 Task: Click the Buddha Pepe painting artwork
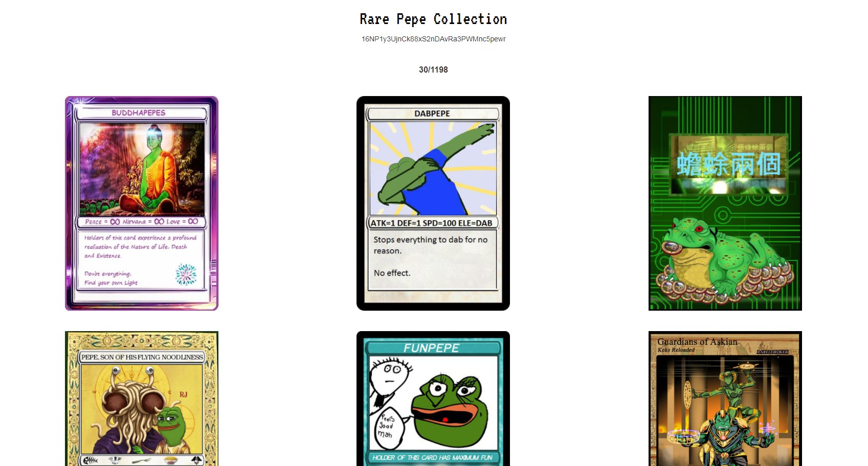pos(142,169)
